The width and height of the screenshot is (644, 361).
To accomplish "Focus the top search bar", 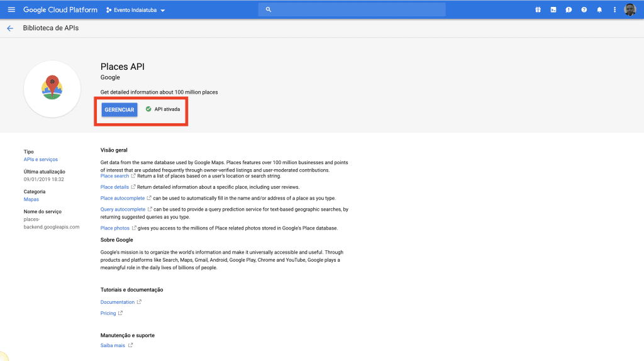I will coord(352,10).
